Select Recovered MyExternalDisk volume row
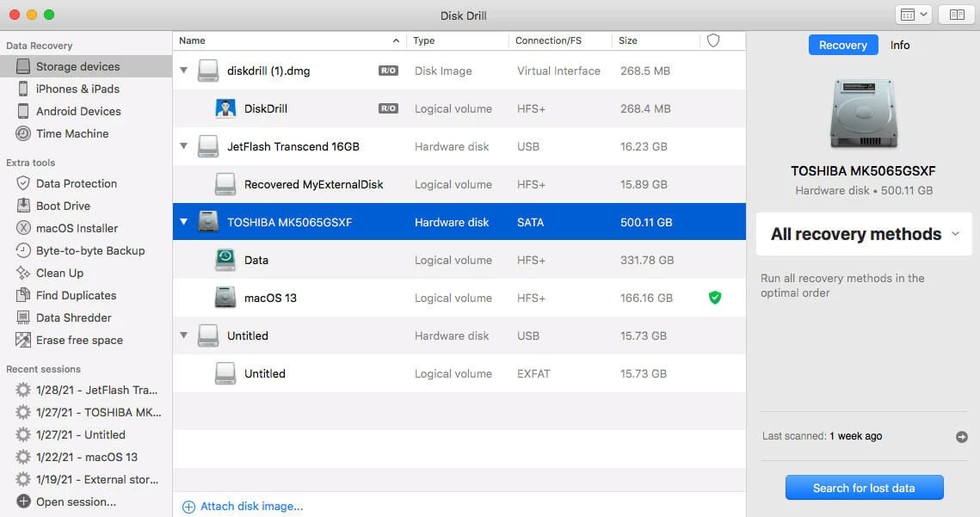The height and width of the screenshot is (517, 980). click(459, 184)
